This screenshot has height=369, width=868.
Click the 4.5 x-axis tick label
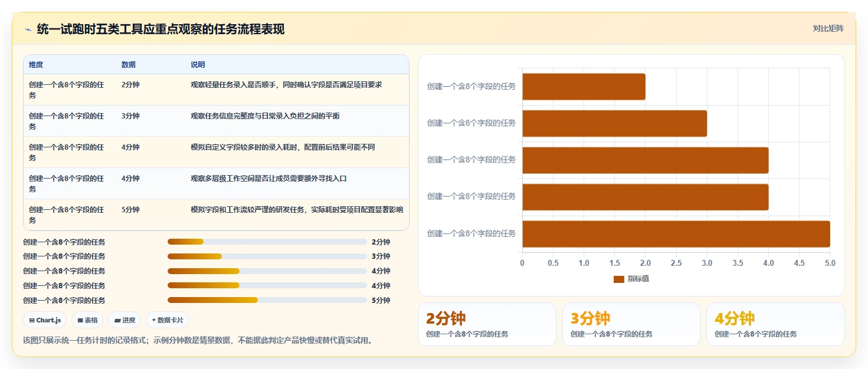[x=800, y=263]
